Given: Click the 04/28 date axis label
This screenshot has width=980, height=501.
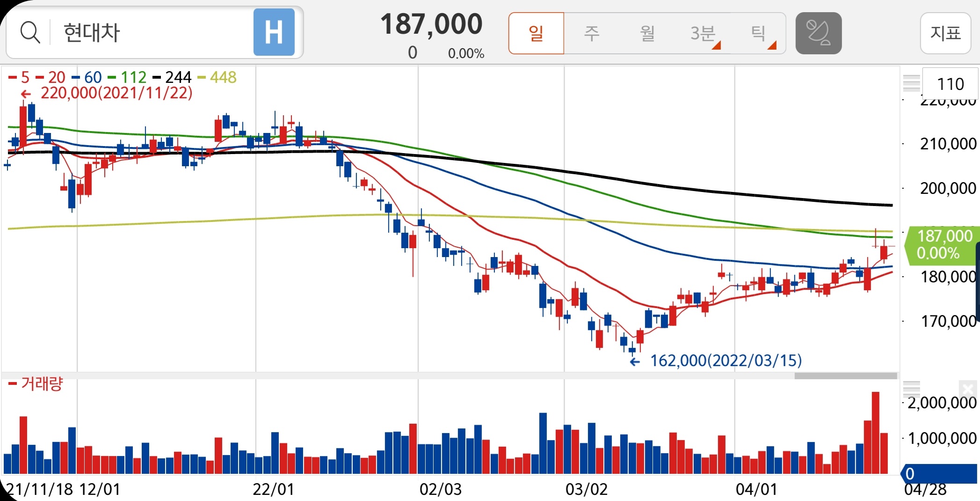Looking at the screenshot, I should pos(925,489).
